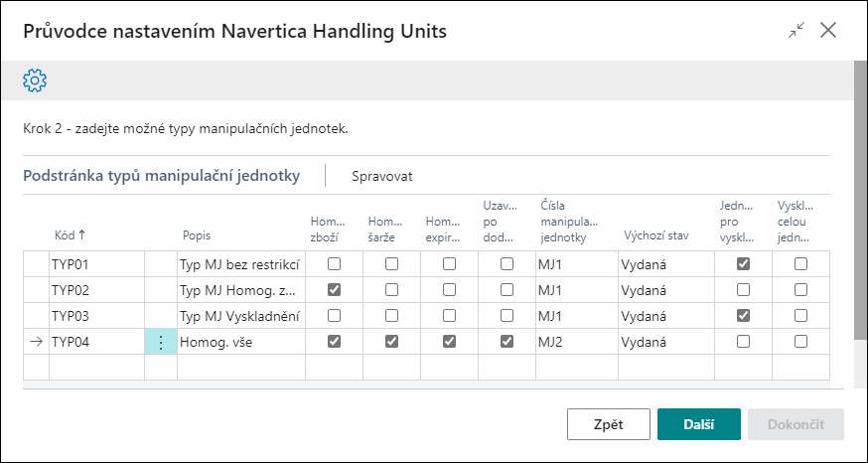
Task: Toggle Uzavřít po dodání checkbox for TYP01
Action: tap(507, 264)
